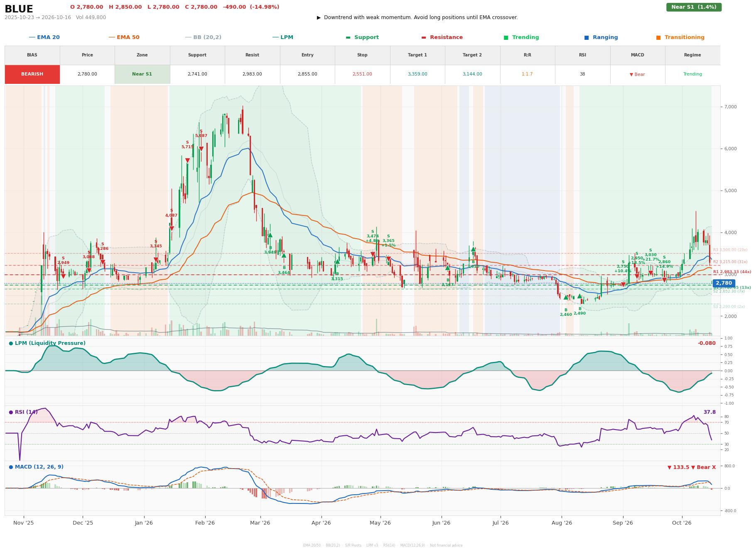Click the BLUE ticker symbol title

19,9
